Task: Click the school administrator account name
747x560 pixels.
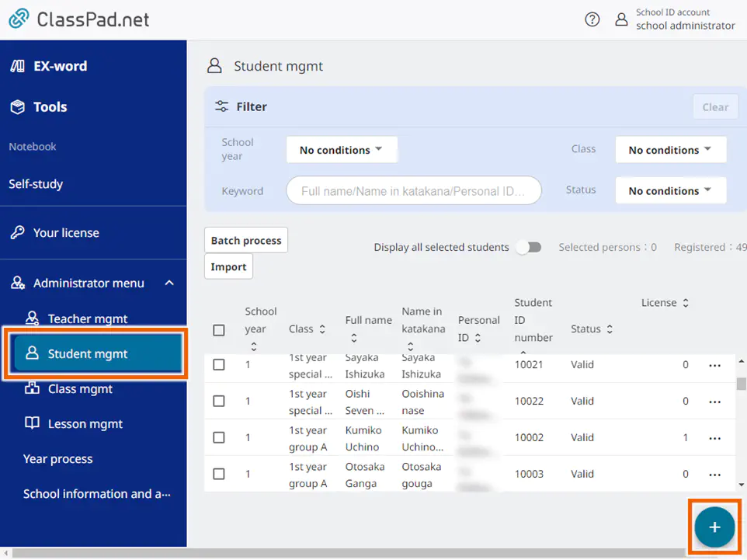Action: coord(685,26)
